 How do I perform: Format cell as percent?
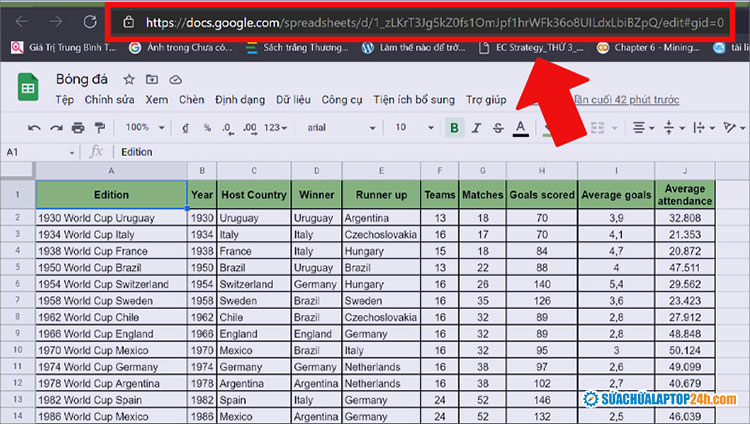[x=207, y=128]
